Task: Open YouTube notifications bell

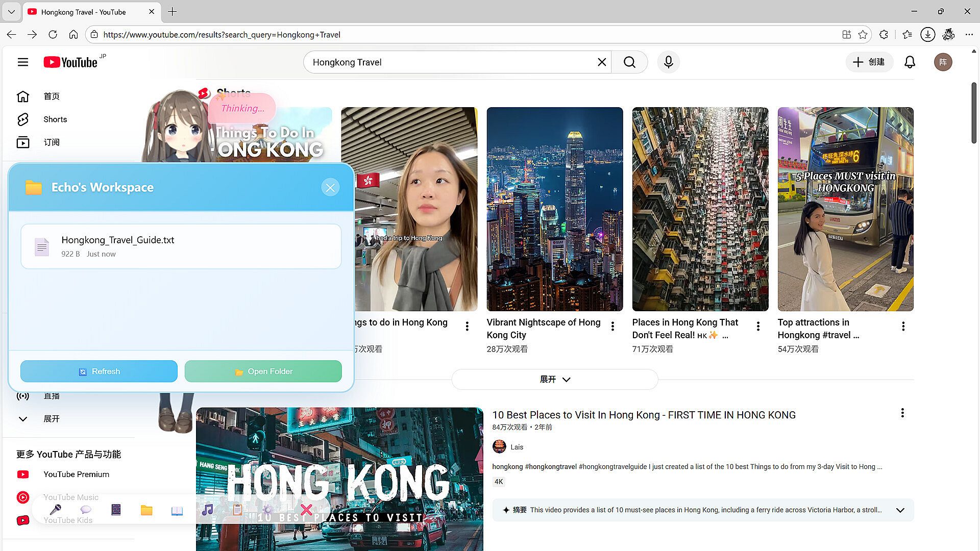Action: (x=910, y=62)
